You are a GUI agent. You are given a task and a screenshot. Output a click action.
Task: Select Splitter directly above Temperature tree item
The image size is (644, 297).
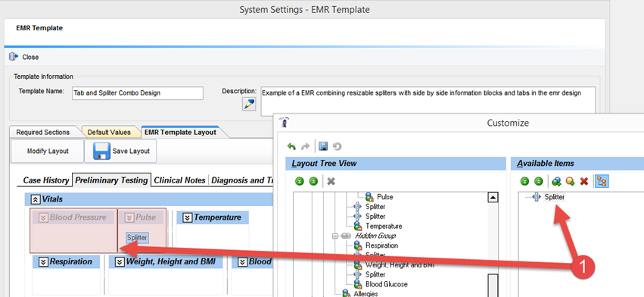[x=375, y=217]
